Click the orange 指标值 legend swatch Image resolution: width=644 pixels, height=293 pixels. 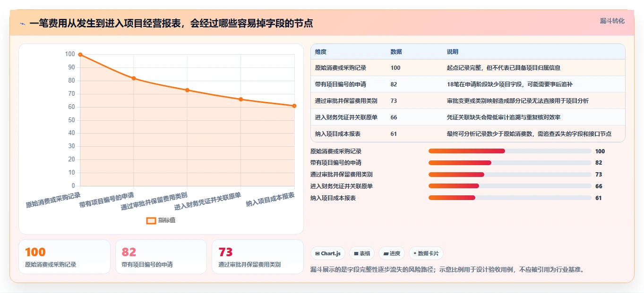(x=151, y=220)
